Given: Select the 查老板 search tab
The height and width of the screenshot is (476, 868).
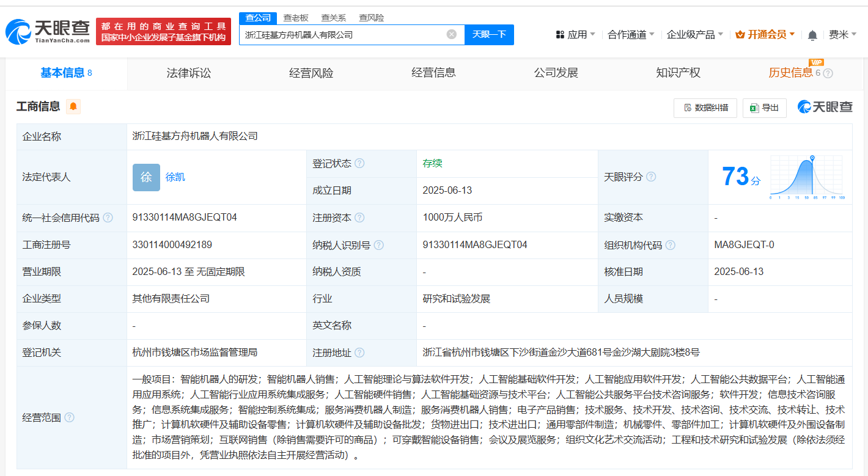Looking at the screenshot, I should tap(296, 18).
